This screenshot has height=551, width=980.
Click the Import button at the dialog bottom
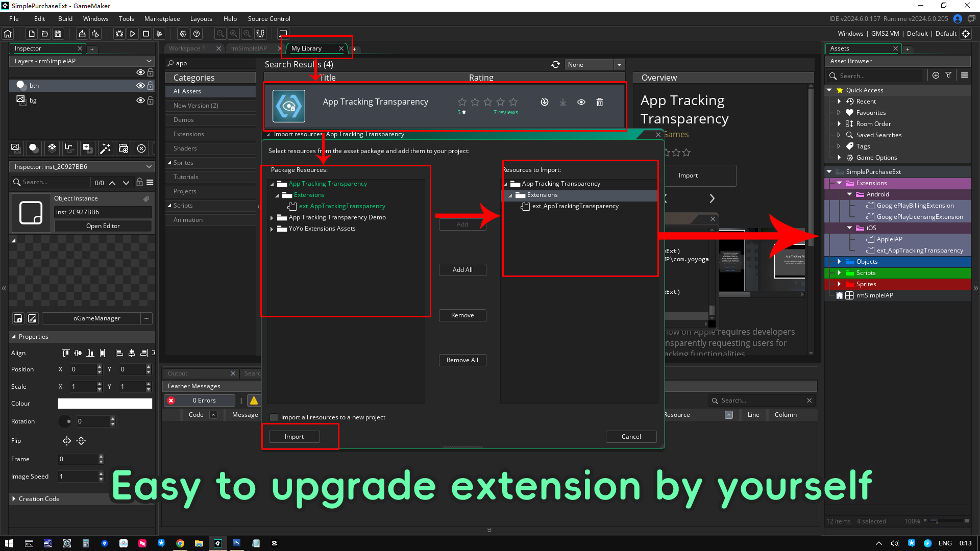[293, 436]
